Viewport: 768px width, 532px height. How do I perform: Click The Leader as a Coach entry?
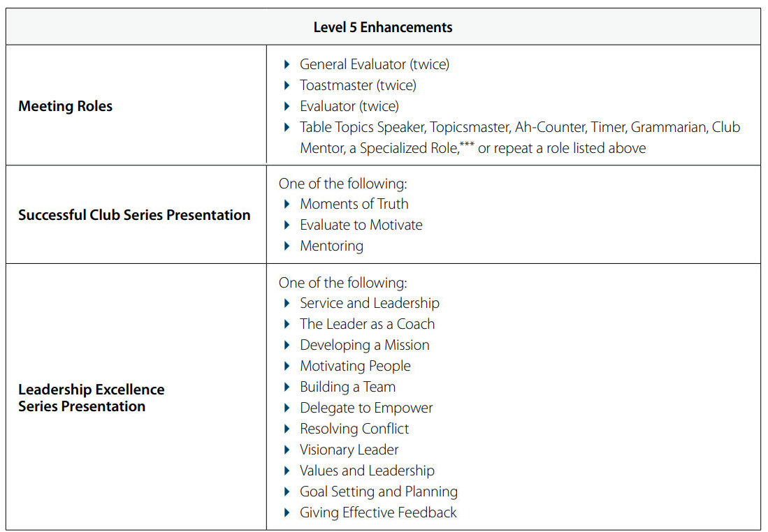(x=367, y=324)
